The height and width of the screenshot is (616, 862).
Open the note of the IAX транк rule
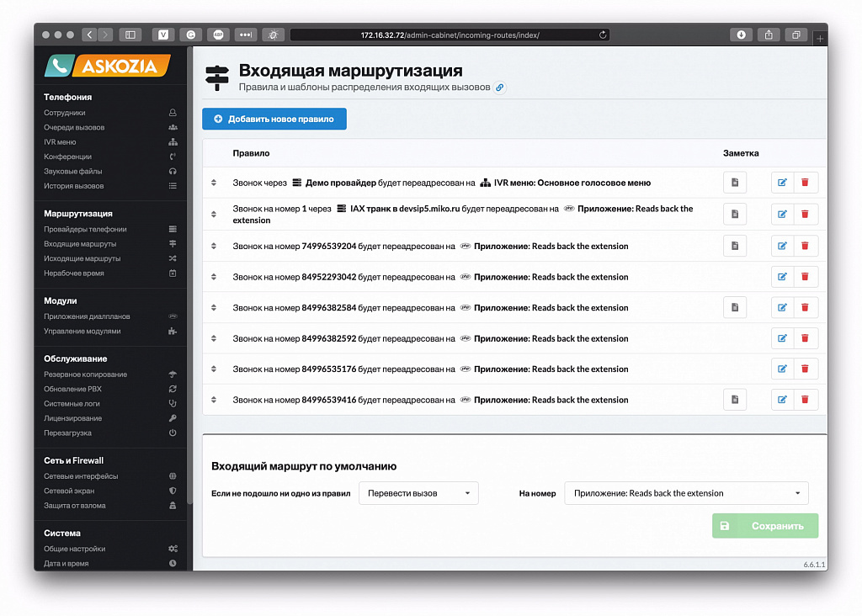(x=735, y=215)
